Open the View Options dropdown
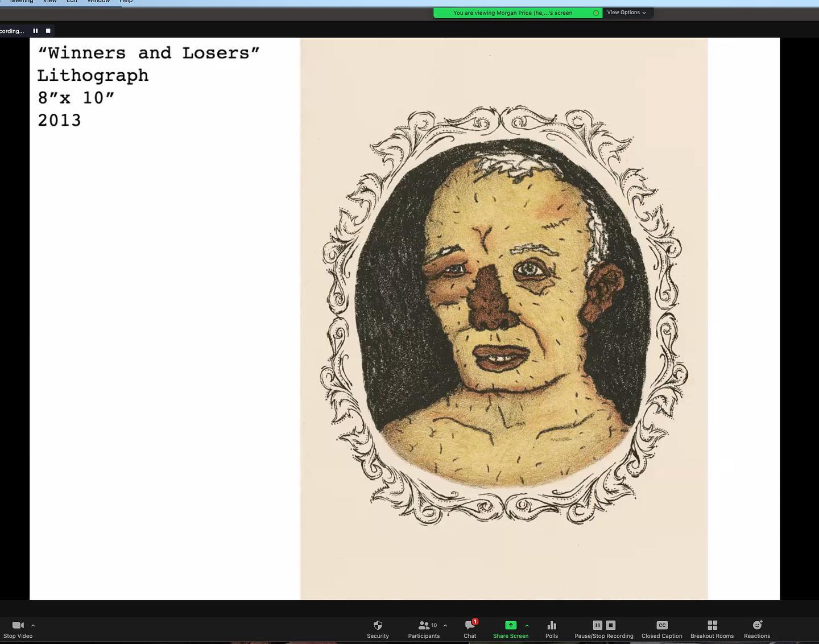 click(626, 13)
